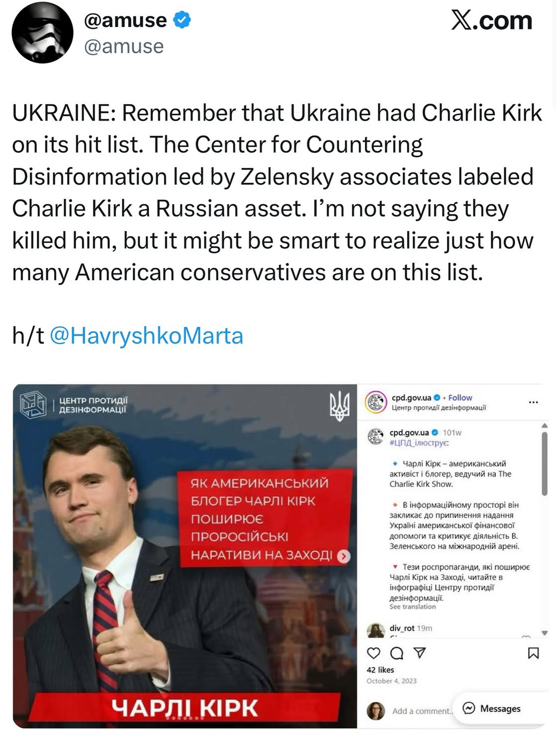
Task: Open the @amuse stormtrooper profile avatar
Action: click(42, 33)
